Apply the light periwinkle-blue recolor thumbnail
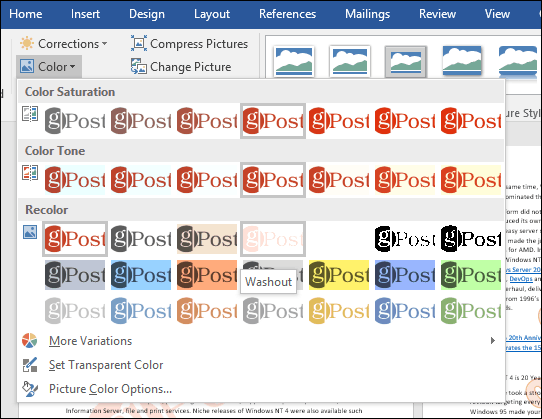The width and height of the screenshot is (542, 419). [x=405, y=311]
